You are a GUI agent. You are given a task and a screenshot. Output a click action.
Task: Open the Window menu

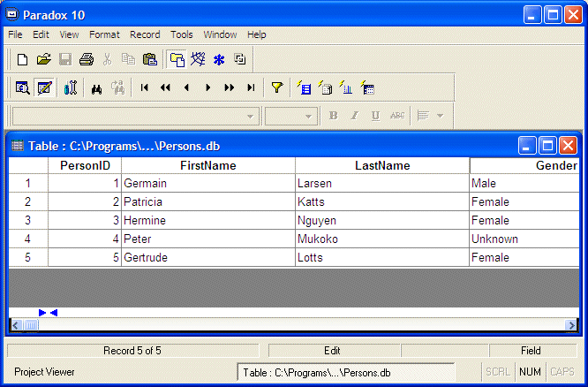click(220, 34)
